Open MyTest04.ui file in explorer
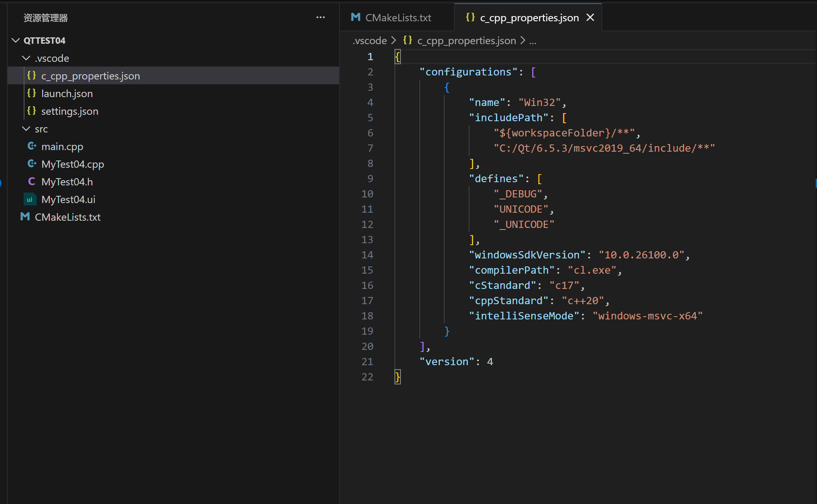The height and width of the screenshot is (504, 817). click(68, 199)
